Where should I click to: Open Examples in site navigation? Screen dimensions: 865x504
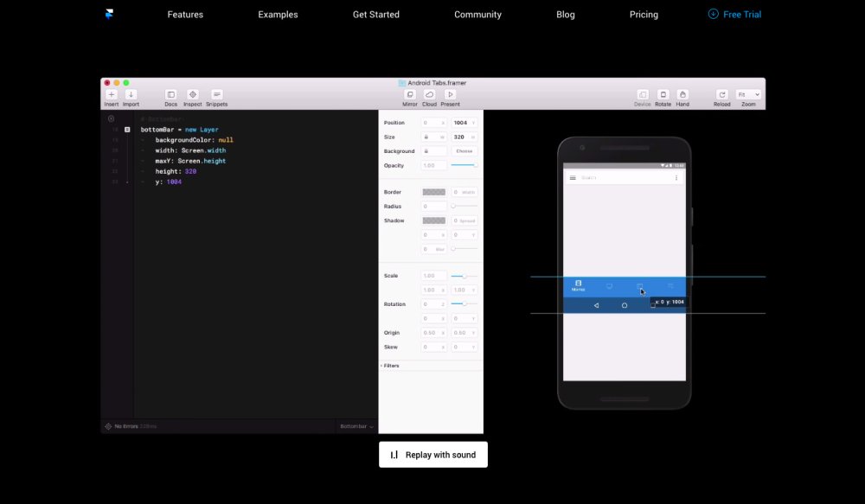(x=278, y=15)
